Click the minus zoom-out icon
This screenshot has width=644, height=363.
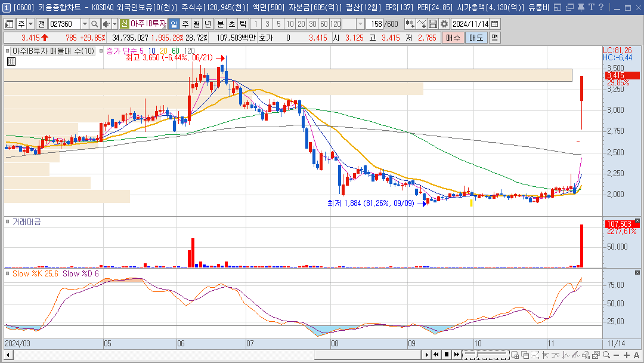tap(616, 355)
